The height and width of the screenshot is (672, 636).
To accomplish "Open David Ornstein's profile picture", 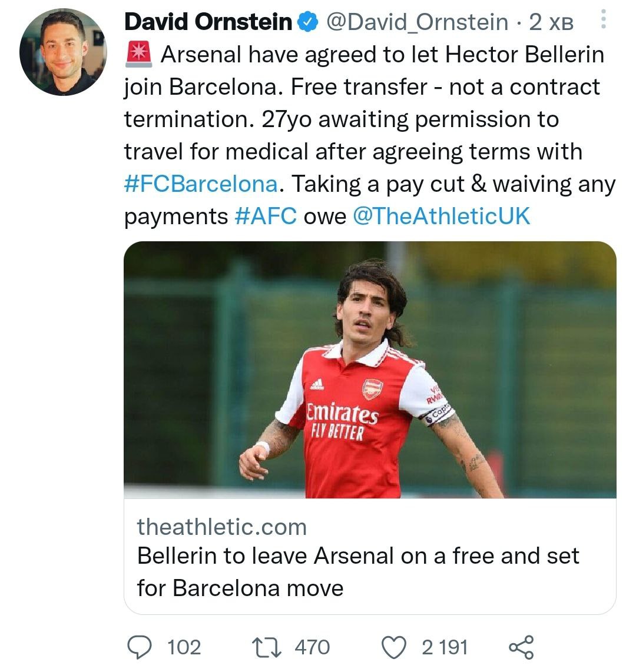I will click(x=63, y=53).
